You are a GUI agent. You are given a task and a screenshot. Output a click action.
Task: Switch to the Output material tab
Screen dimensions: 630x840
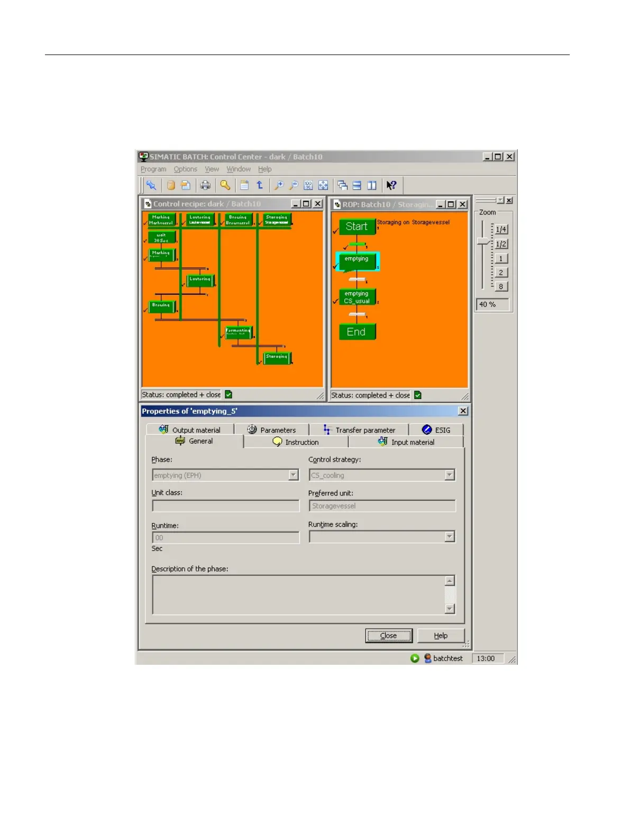click(x=190, y=429)
